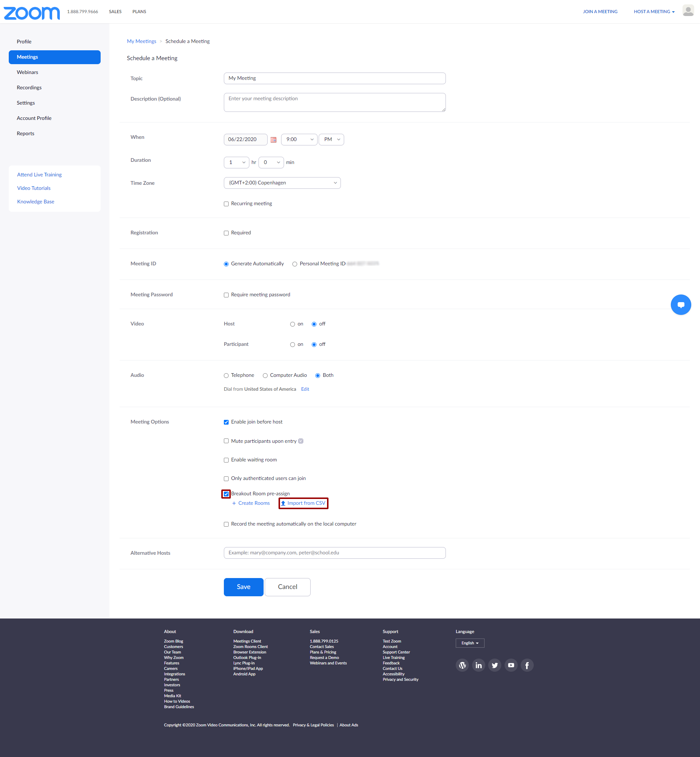Enable the Recurring meeting checkbox
Viewport: 700px width, 757px height.
pos(226,204)
